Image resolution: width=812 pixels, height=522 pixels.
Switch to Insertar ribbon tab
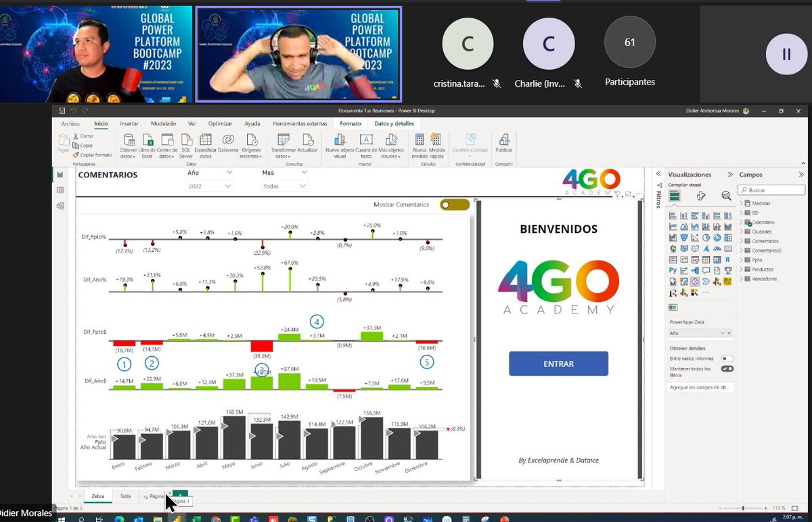coord(129,124)
